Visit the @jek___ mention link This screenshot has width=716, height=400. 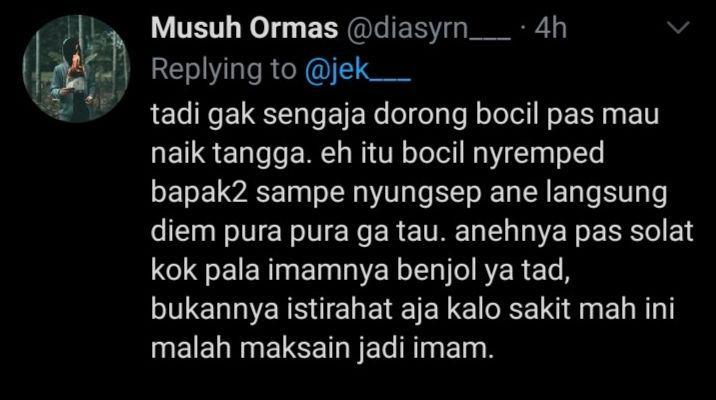(358, 70)
